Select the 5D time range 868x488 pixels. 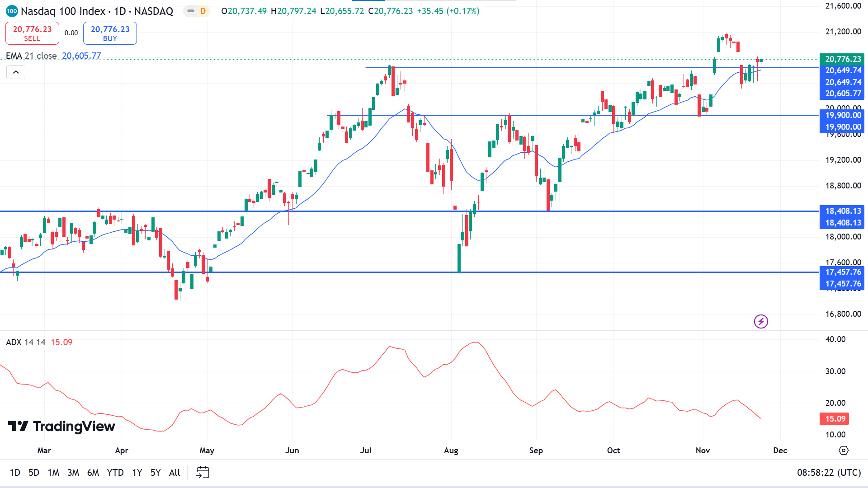(34, 472)
